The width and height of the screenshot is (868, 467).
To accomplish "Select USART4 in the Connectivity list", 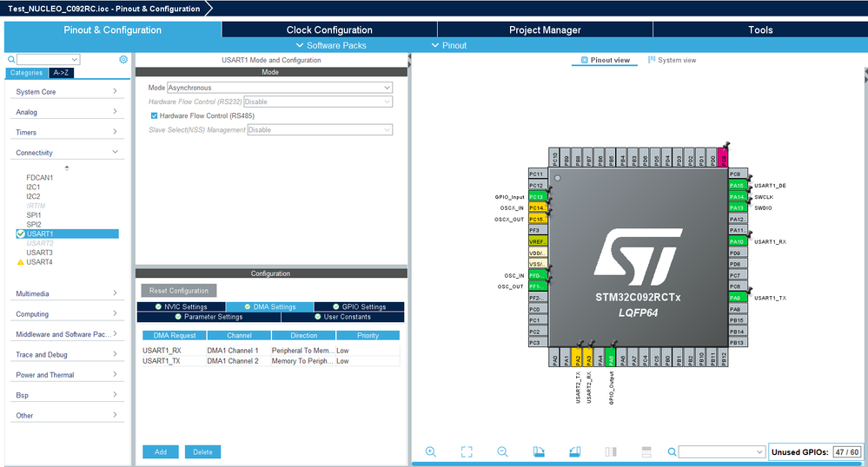I will pos(39,261).
